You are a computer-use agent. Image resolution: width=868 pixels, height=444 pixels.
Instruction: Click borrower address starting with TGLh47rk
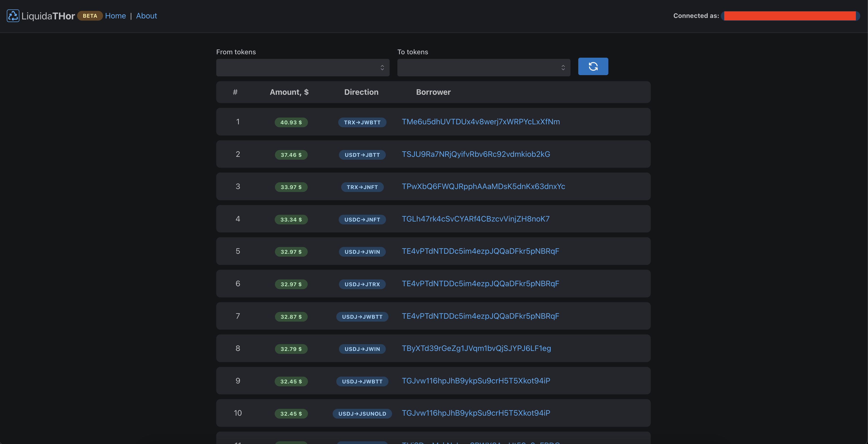pos(475,219)
